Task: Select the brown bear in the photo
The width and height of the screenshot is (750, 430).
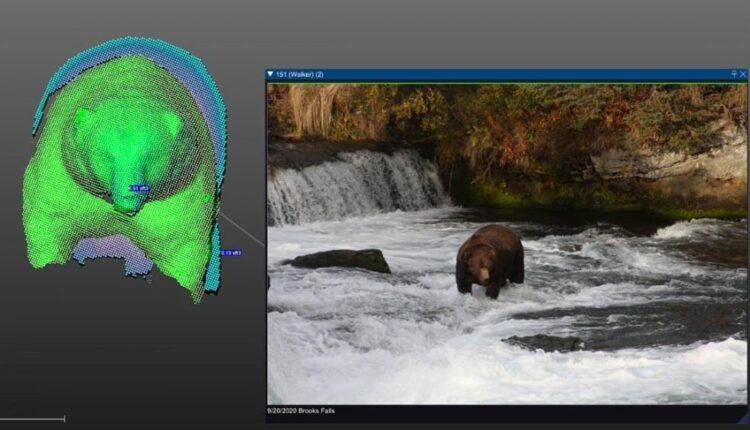Action: (489, 259)
